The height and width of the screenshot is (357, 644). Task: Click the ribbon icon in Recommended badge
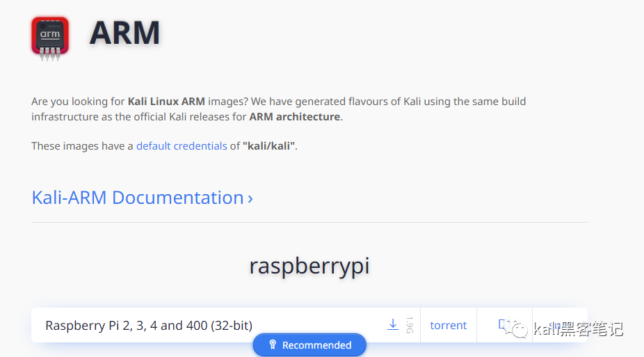273,345
